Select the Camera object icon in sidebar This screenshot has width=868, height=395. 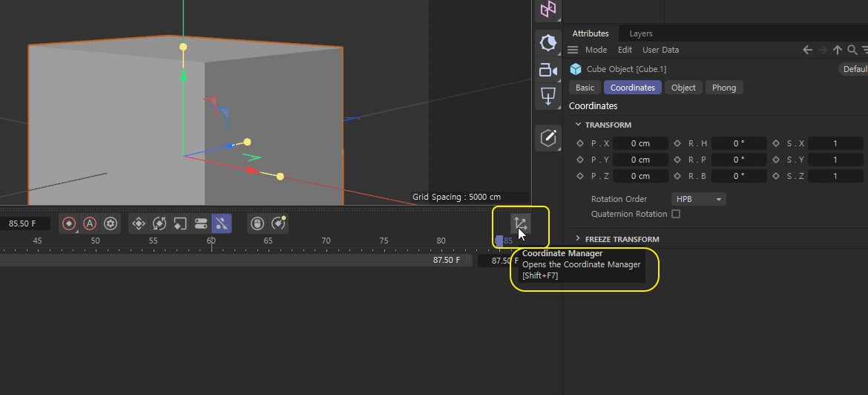pyautogui.click(x=548, y=71)
